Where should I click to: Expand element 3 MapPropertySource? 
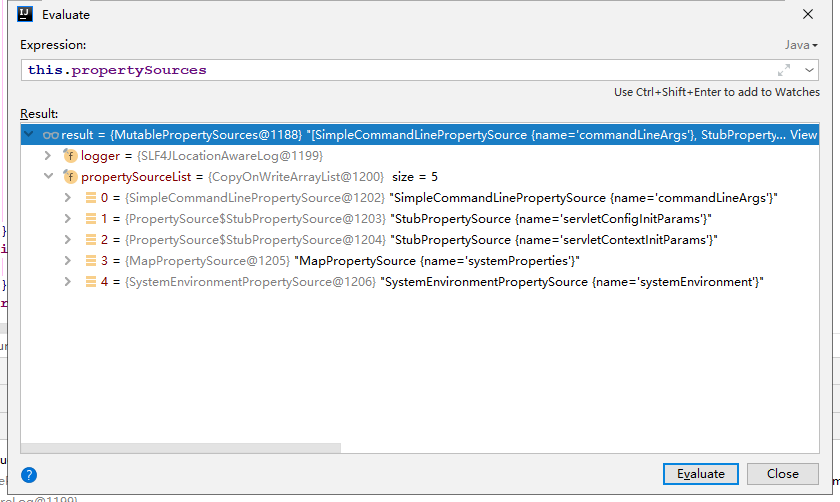68,261
